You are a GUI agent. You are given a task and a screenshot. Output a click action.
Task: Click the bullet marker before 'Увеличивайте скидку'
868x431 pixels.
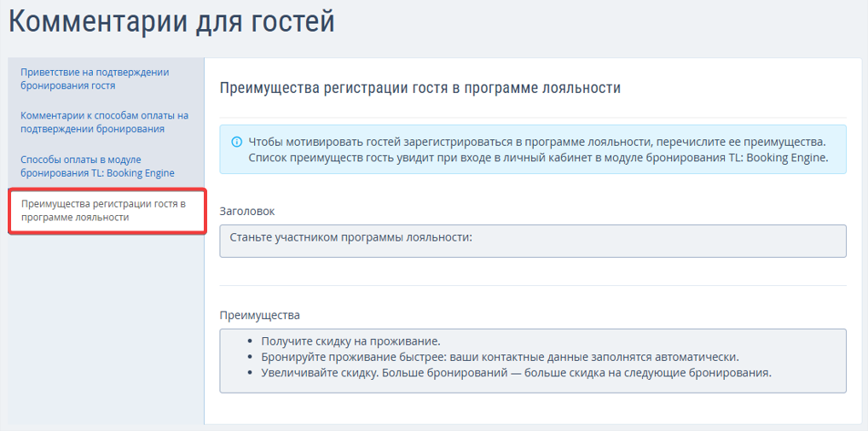(248, 374)
